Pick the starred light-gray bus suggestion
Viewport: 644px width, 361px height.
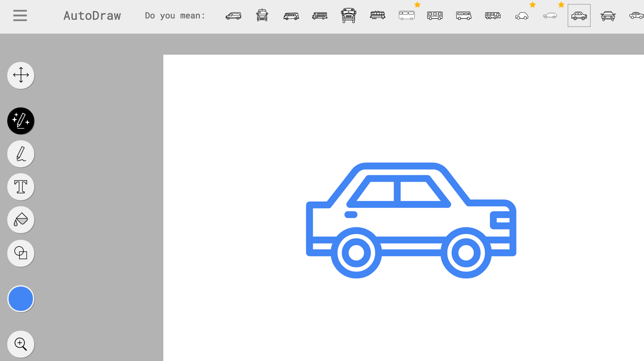click(407, 15)
